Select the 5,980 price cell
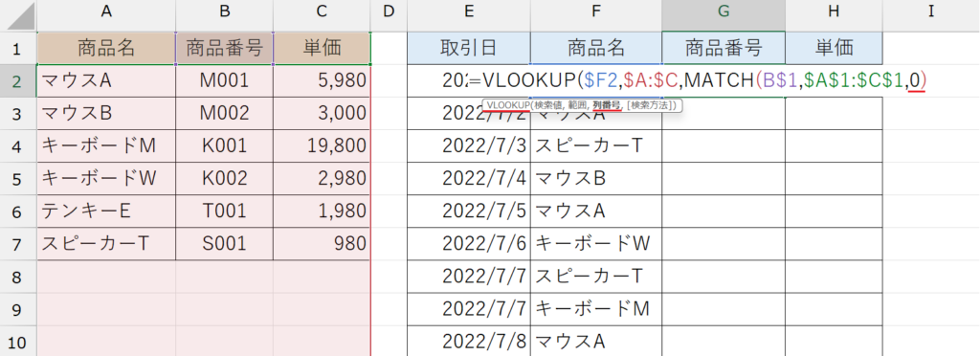980x356 pixels. click(322, 80)
